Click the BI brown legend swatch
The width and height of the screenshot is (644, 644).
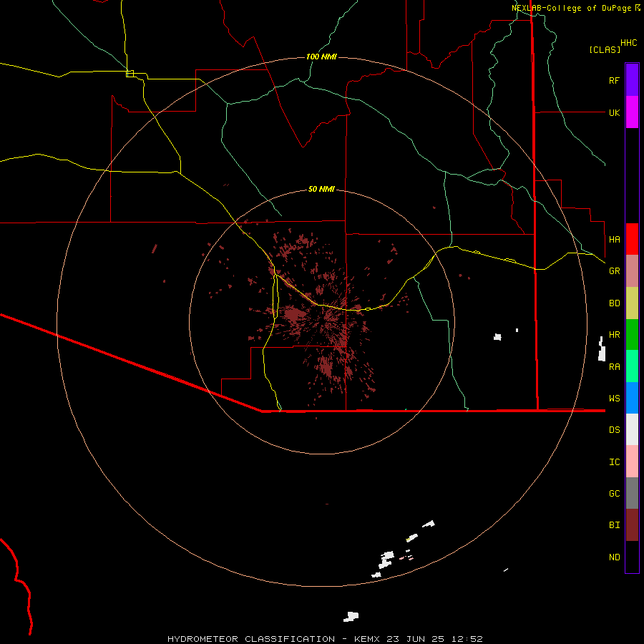pyautogui.click(x=632, y=525)
